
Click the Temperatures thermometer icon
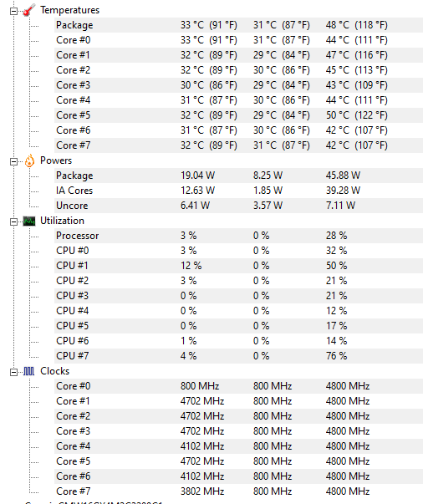pos(29,10)
